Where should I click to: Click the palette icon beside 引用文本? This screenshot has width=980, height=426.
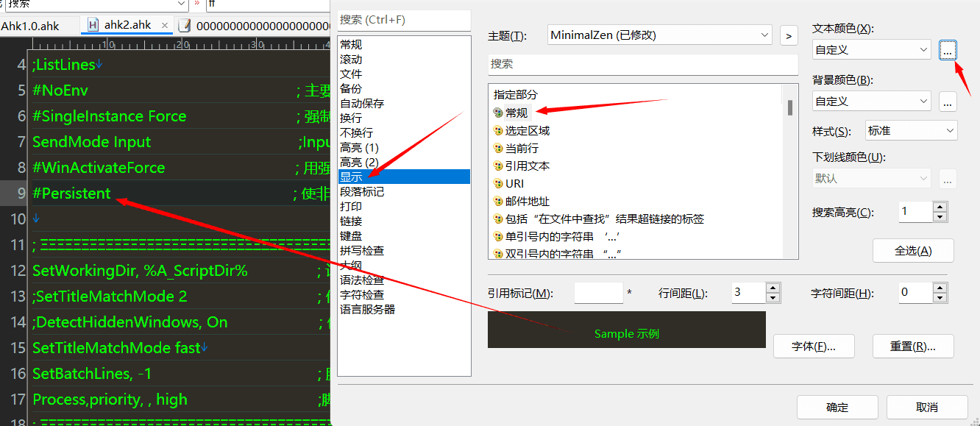coord(498,166)
